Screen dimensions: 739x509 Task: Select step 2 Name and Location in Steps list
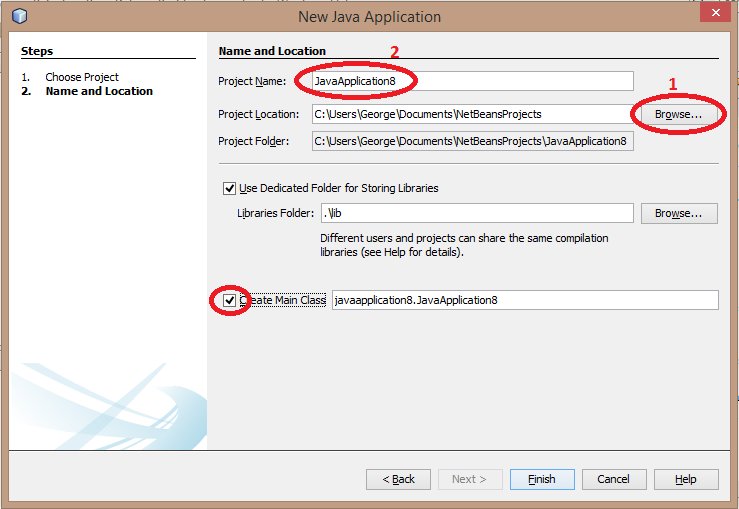coord(99,91)
